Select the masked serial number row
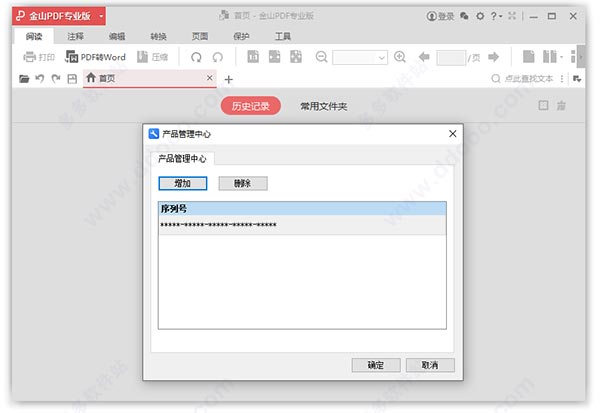600x413 pixels. [302, 225]
